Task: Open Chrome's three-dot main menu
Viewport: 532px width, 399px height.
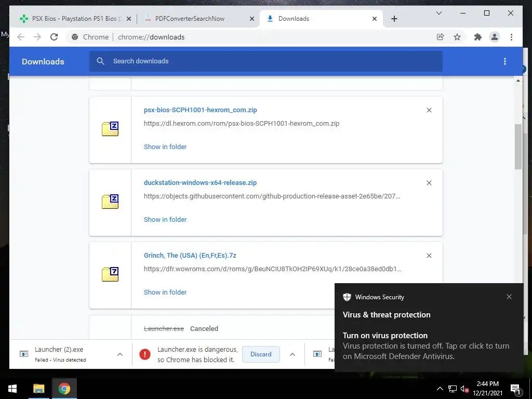Action: coord(511,37)
